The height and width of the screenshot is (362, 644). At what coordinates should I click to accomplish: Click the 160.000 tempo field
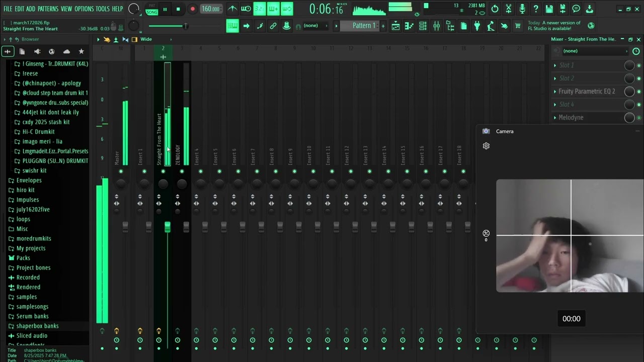[x=211, y=9]
